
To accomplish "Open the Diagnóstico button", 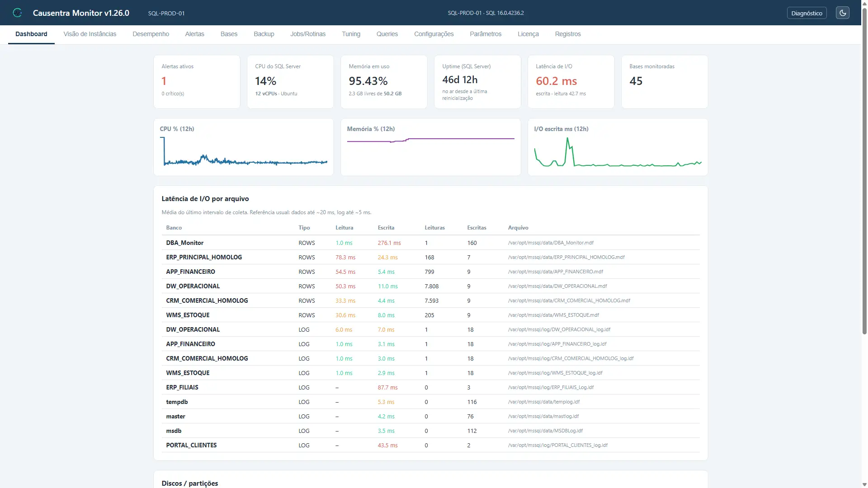I will pos(807,13).
